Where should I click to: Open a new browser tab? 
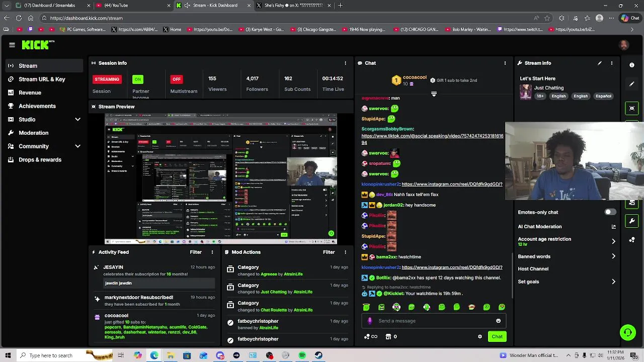click(x=341, y=6)
